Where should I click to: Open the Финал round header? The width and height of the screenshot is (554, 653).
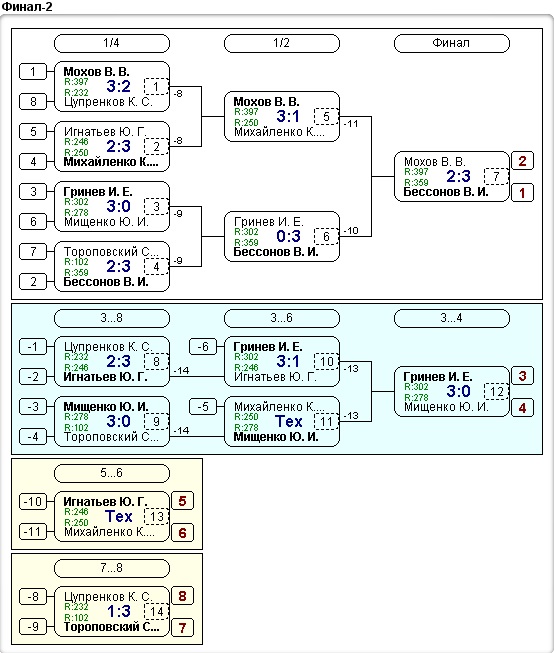452,43
